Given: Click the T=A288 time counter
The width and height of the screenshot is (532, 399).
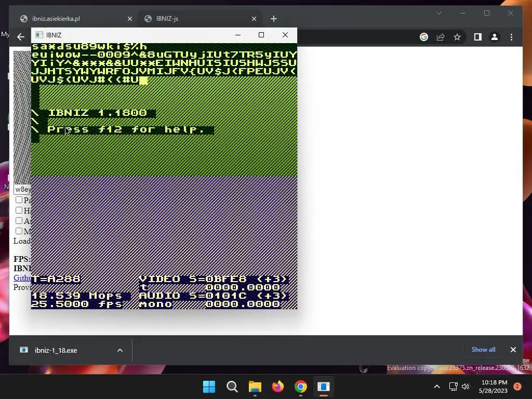Looking at the screenshot, I should [56, 279].
